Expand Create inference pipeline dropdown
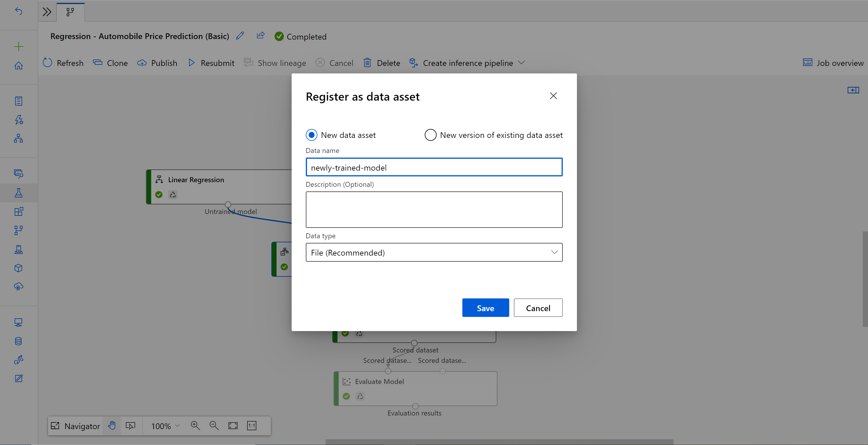868x445 pixels. click(521, 62)
